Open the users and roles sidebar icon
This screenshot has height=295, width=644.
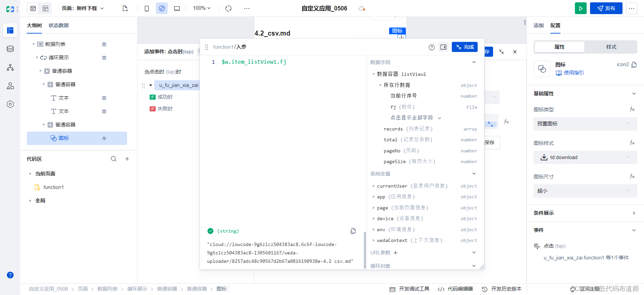coord(10,86)
